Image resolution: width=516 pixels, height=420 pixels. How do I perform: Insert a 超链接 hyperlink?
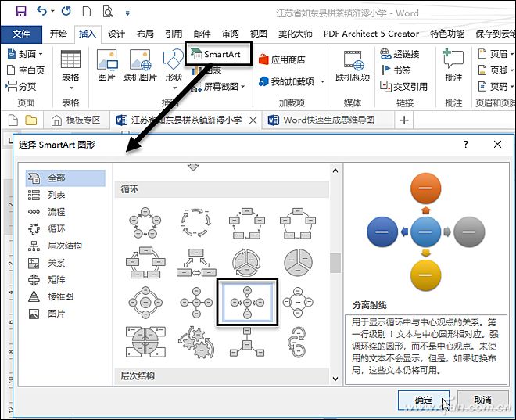pos(400,54)
